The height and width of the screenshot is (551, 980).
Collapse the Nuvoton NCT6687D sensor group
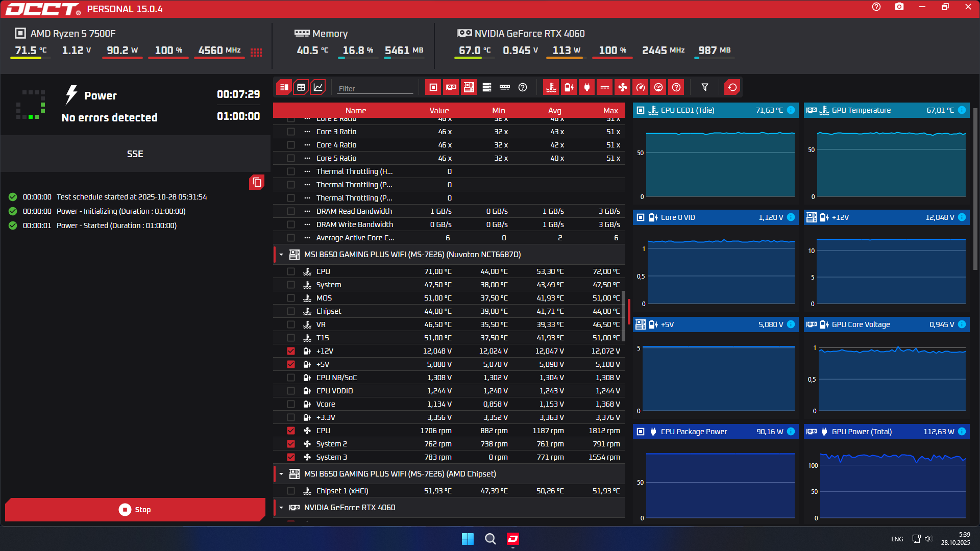point(281,255)
